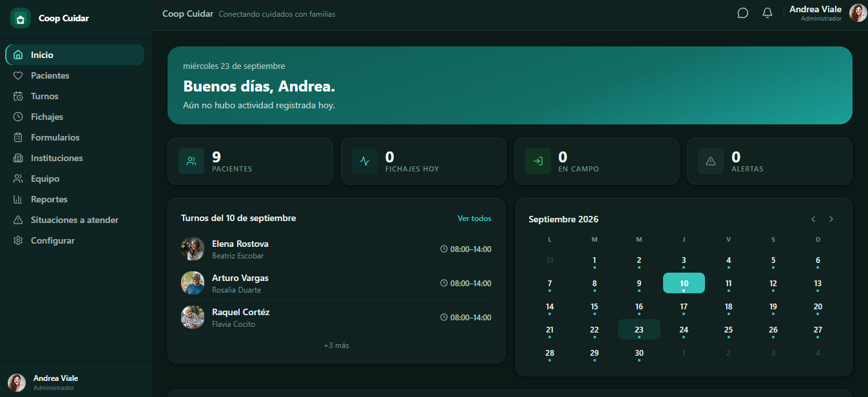
Task: Click Andrea Viale's avatar in top header
Action: pos(858,13)
